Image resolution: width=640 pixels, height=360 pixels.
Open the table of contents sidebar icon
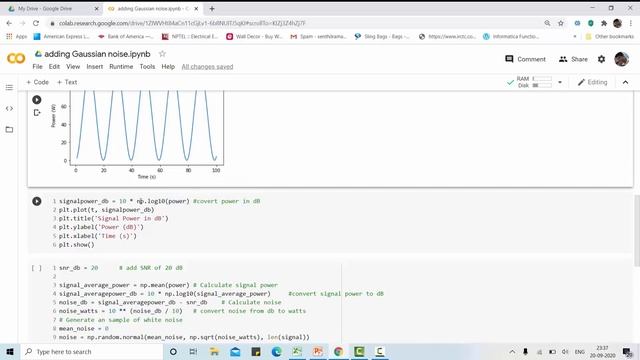9,87
